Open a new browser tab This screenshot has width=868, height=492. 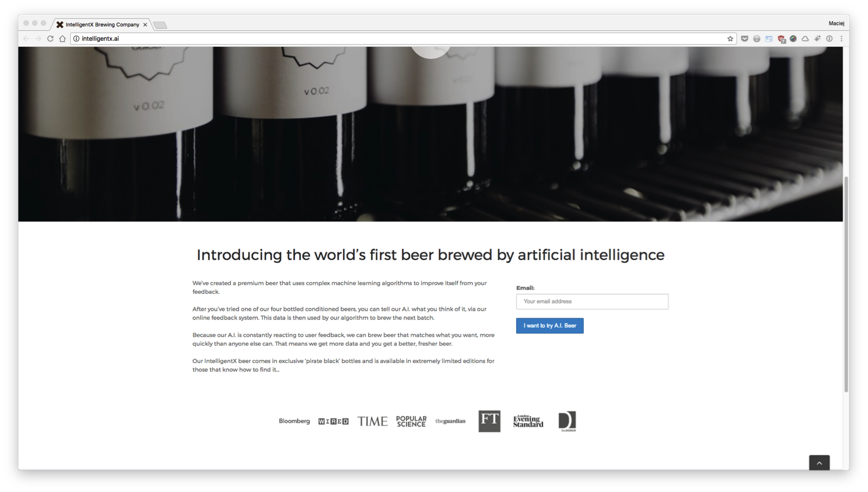pos(160,25)
